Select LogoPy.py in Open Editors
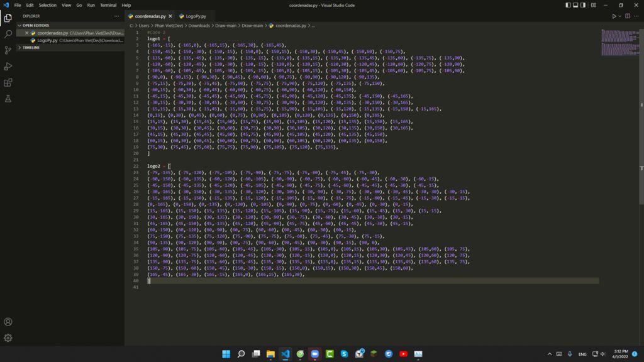 [x=70, y=40]
